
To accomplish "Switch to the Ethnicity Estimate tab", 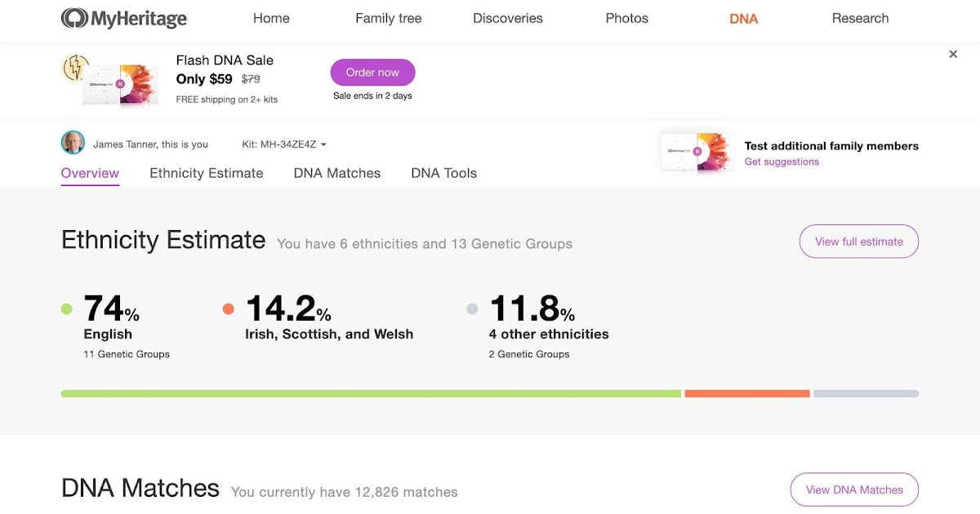I will [206, 173].
